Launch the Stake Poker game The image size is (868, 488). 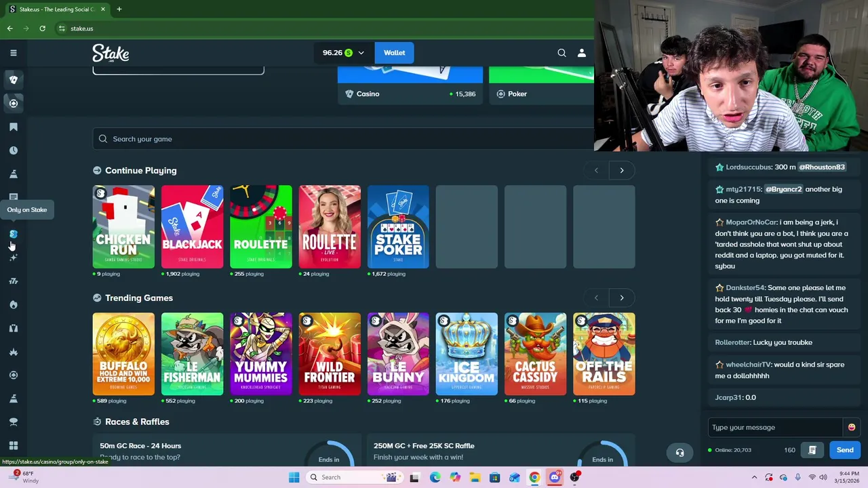pyautogui.click(x=398, y=226)
